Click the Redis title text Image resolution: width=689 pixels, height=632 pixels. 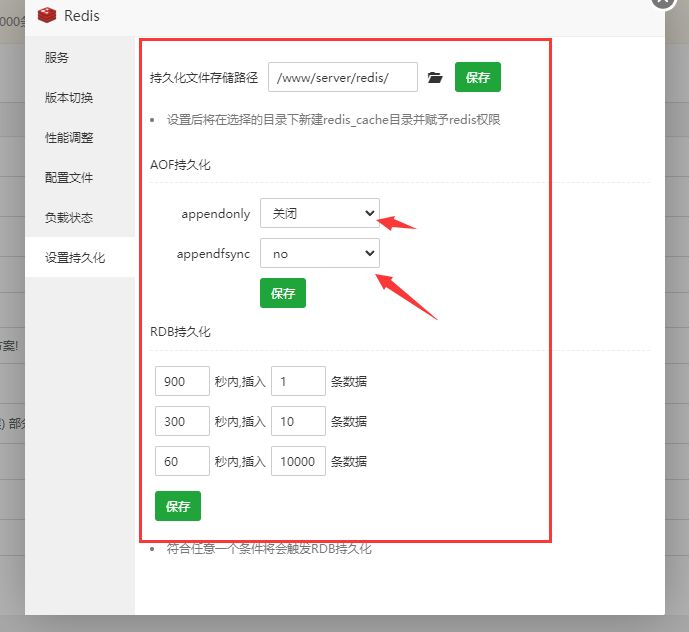82,16
